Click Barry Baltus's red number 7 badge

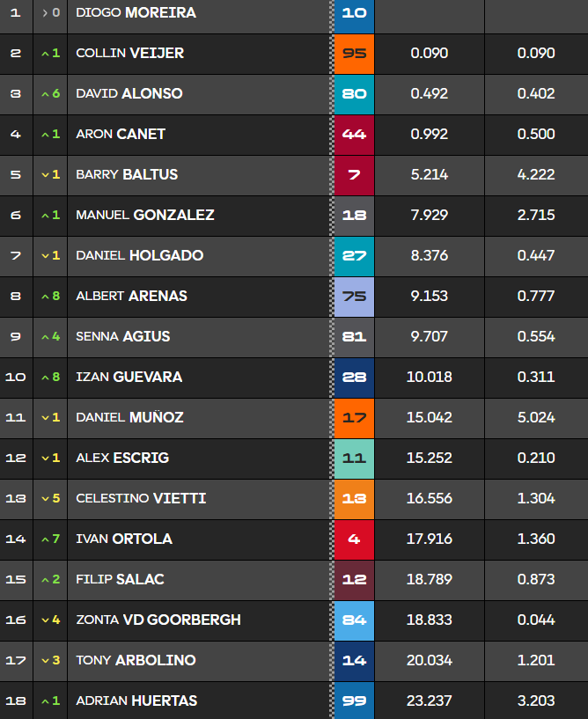click(x=354, y=175)
